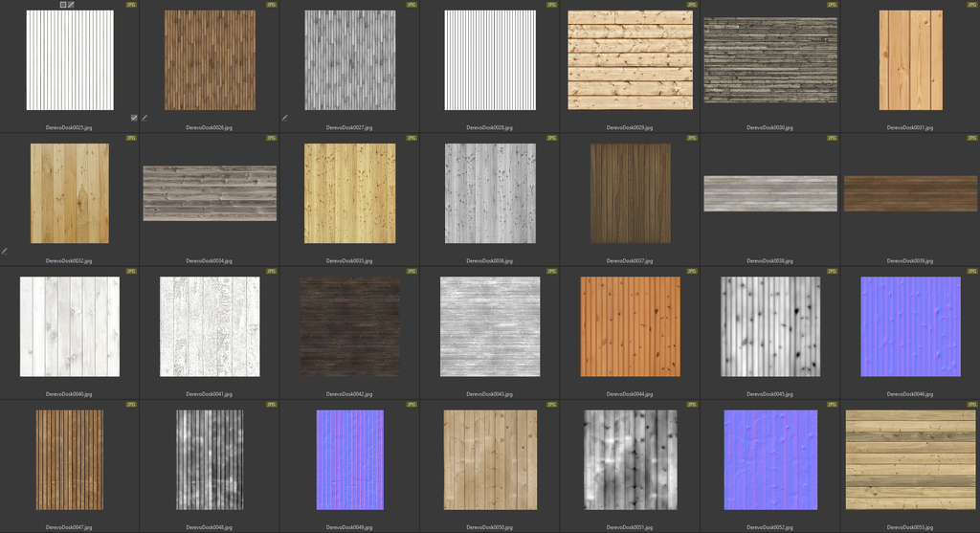Select the orange wood thumbnail DerevoDosk0044.jpg
980x533 pixels.
[x=630, y=326]
